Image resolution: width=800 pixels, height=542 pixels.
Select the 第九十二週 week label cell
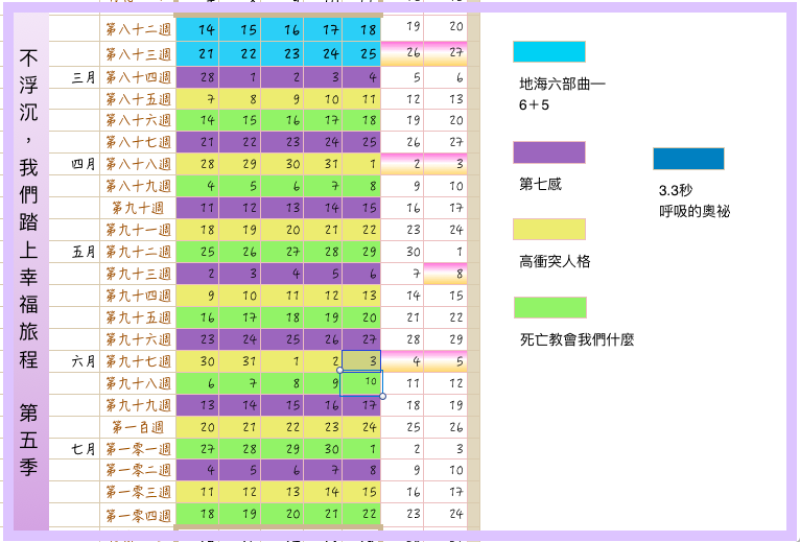point(138,252)
